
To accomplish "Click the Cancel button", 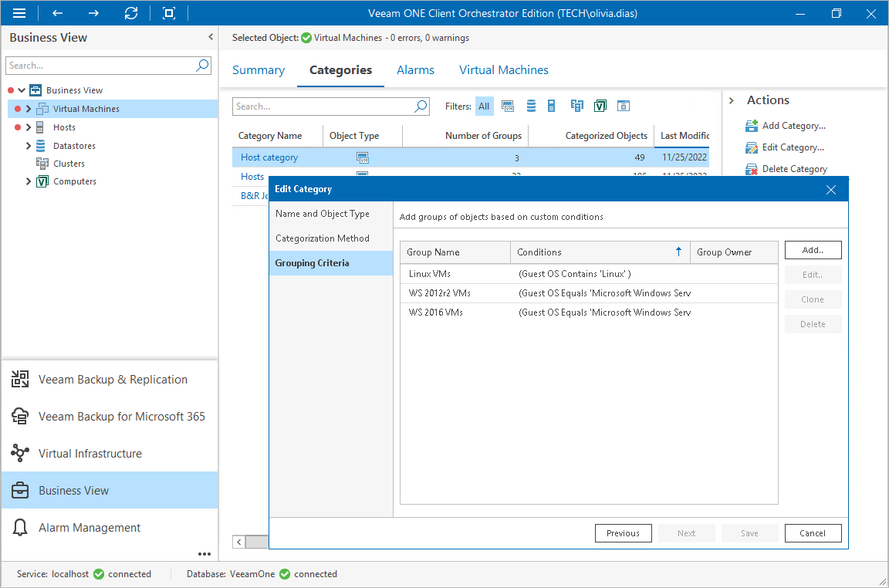I will point(813,533).
